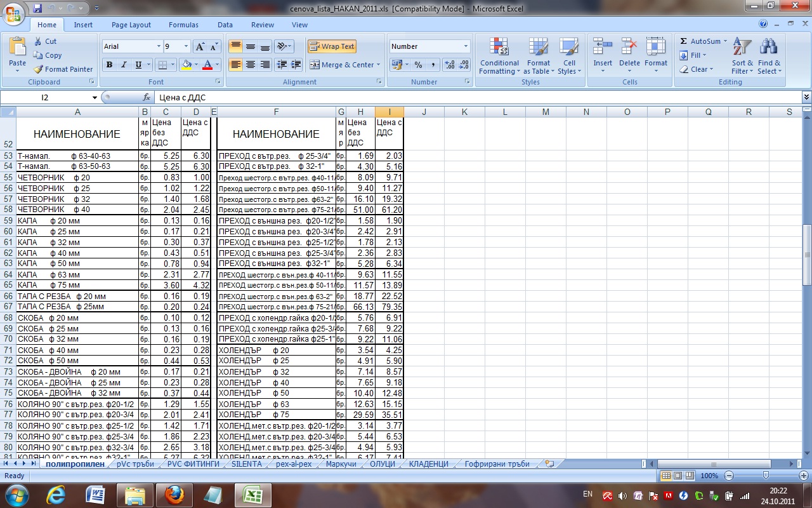
Task: Open the Arial font name dropdown
Action: click(x=159, y=46)
